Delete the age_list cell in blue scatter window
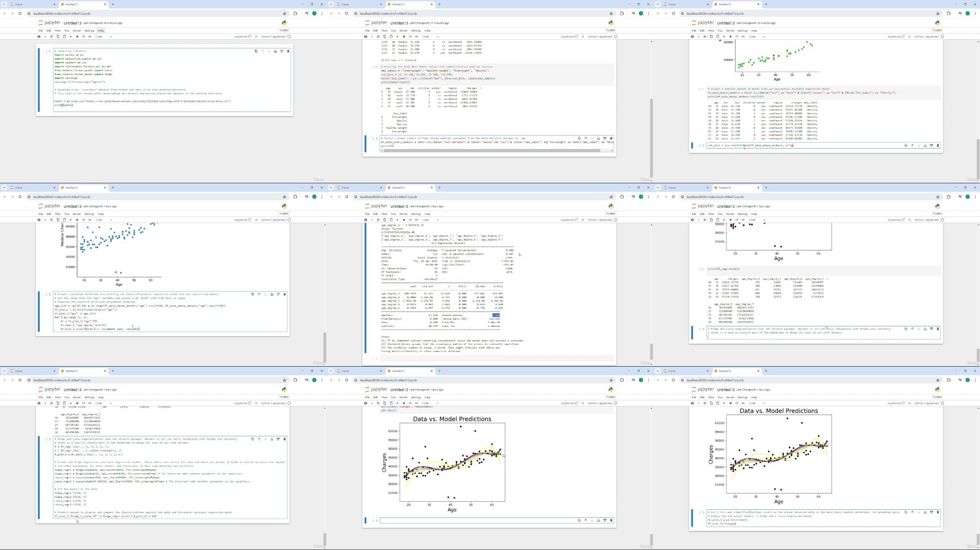 (x=285, y=294)
